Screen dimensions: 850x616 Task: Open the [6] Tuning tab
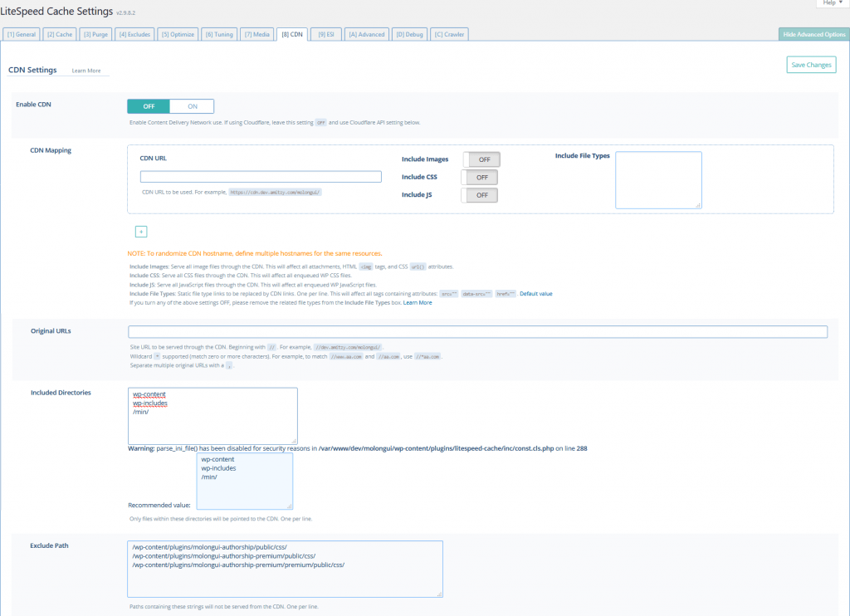click(x=219, y=34)
